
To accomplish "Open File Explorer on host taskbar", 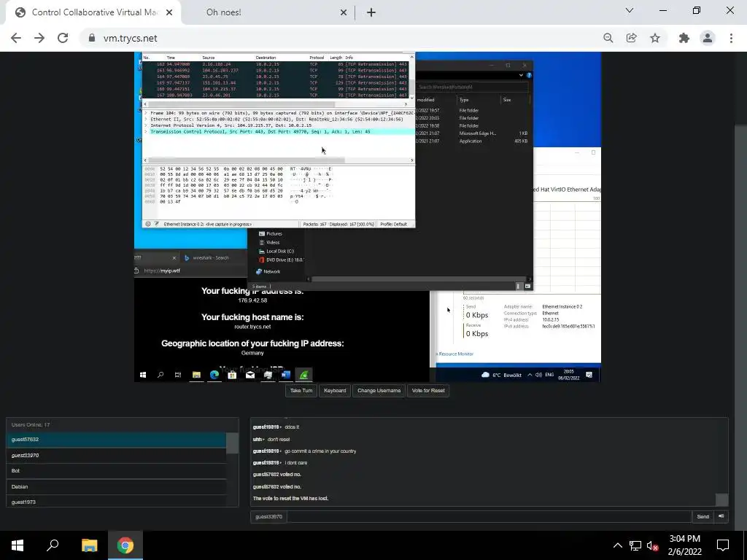I will [89, 545].
